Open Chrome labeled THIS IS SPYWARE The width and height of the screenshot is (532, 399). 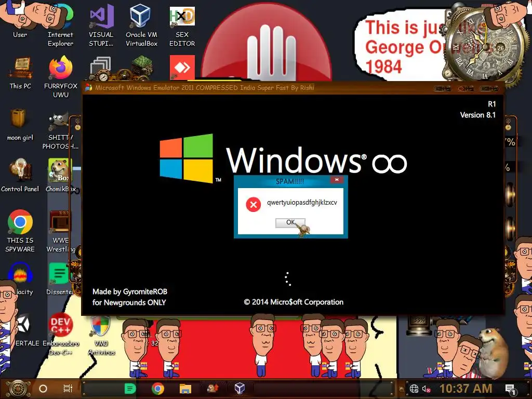(20, 231)
